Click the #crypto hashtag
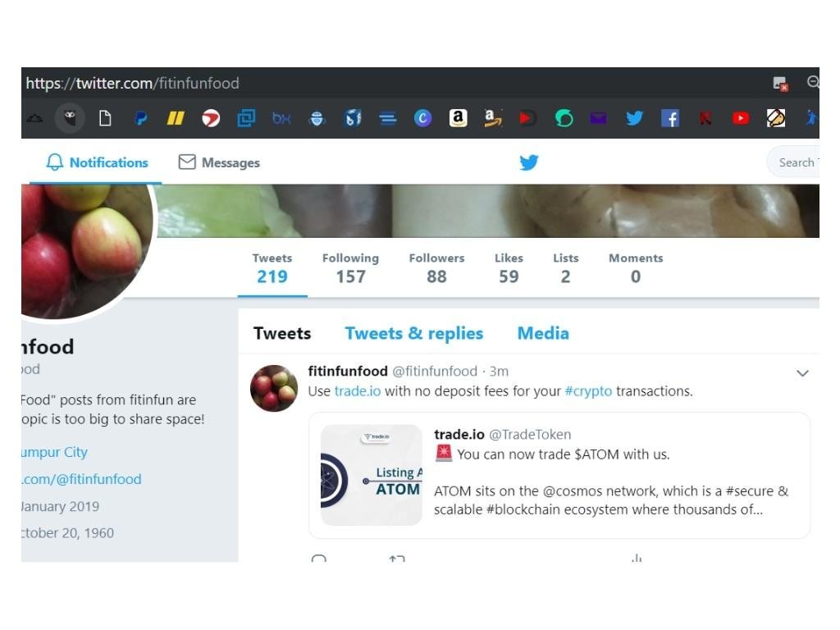The width and height of the screenshot is (840, 630). (588, 391)
